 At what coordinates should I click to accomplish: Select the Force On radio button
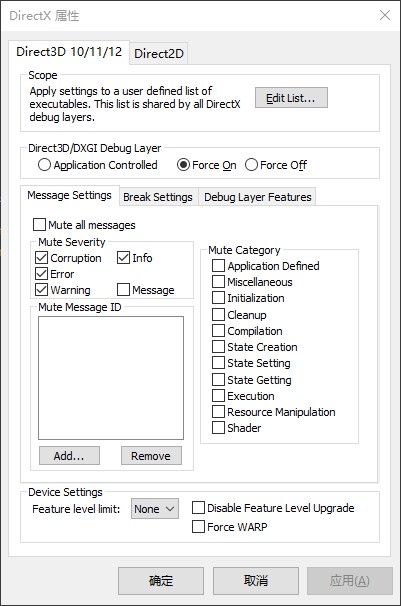point(207,165)
